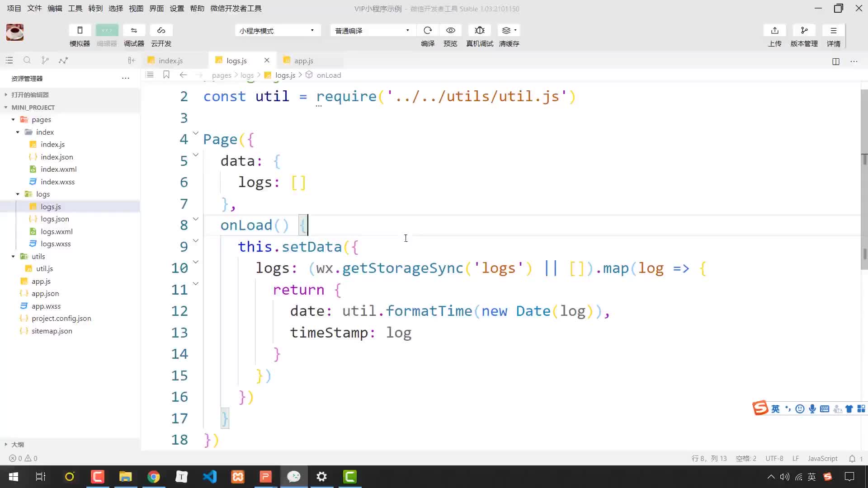Viewport: 868px width, 488px height.
Task: Open the sidebar search icon
Action: tap(27, 60)
